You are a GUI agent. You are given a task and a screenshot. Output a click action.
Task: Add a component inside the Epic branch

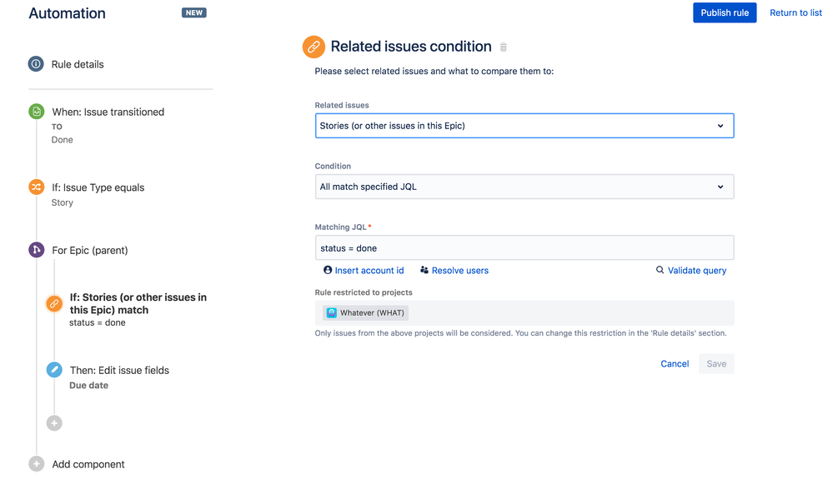pos(54,423)
